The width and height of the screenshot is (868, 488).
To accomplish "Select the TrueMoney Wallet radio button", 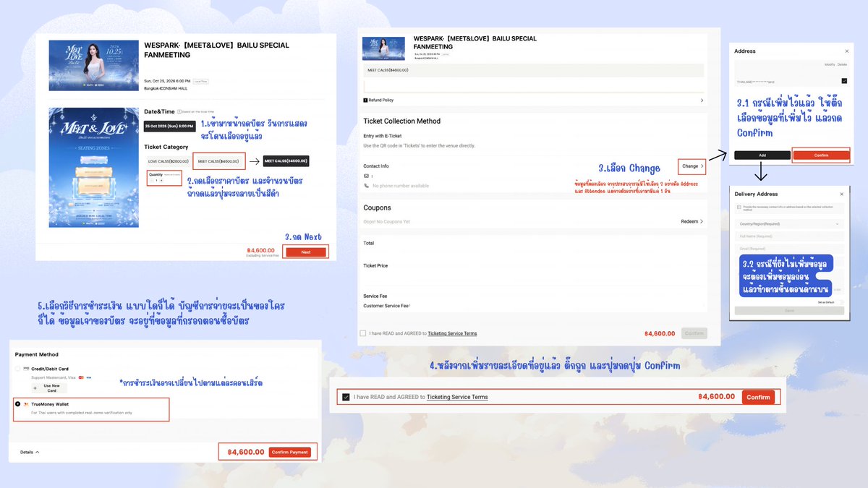I will coord(18,404).
